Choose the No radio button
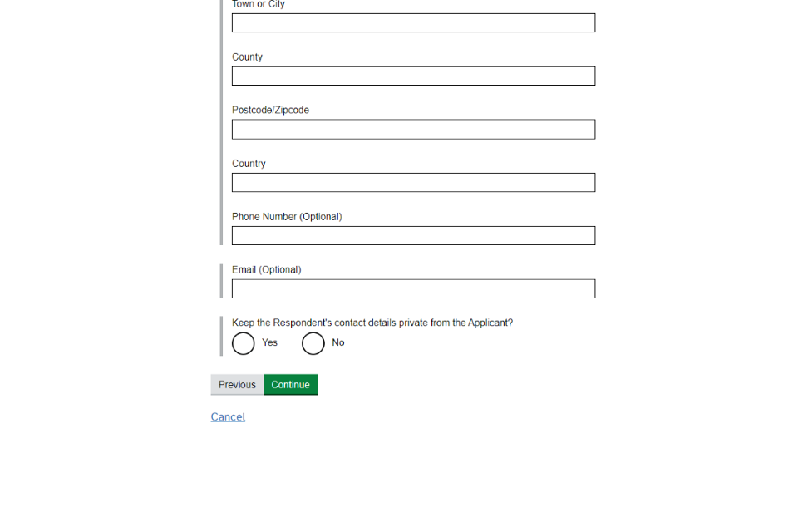This screenshot has height=532, width=798. click(x=313, y=343)
